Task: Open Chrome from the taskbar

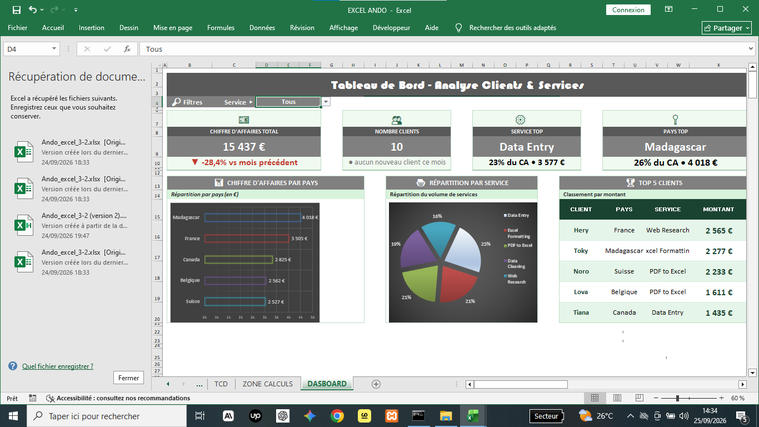Action: click(337, 416)
